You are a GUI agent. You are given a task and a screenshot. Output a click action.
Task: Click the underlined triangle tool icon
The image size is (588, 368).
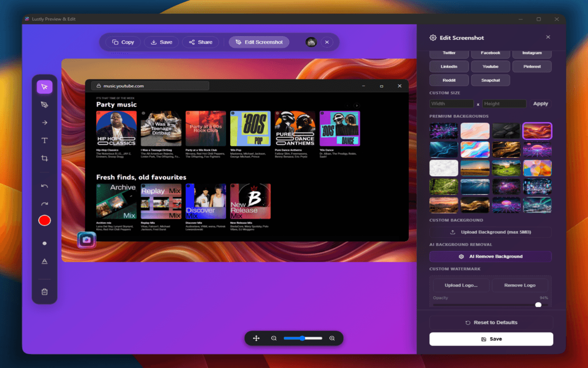pos(45,261)
